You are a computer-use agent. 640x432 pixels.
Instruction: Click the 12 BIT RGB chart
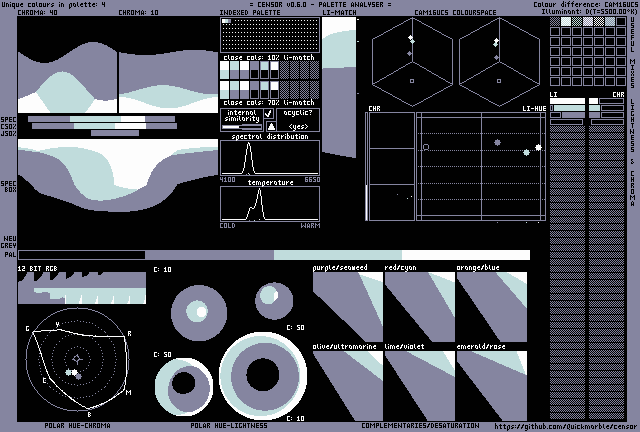coord(82,288)
